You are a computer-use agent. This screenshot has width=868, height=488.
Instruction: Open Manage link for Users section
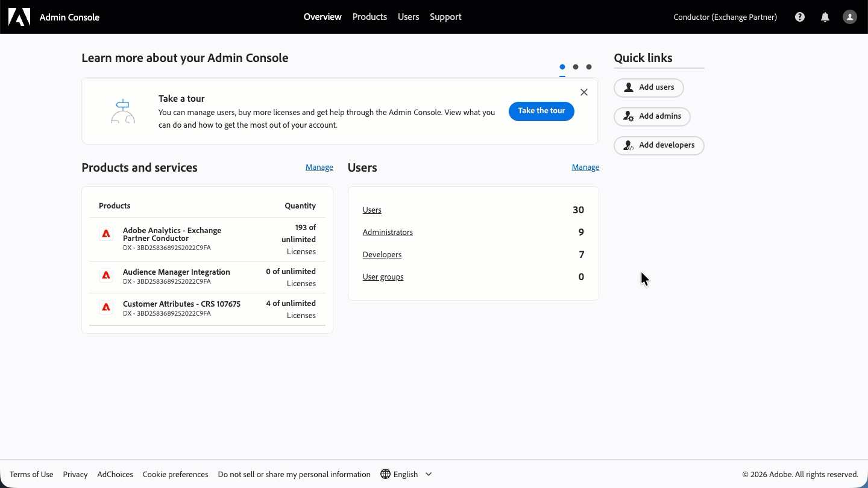(585, 167)
